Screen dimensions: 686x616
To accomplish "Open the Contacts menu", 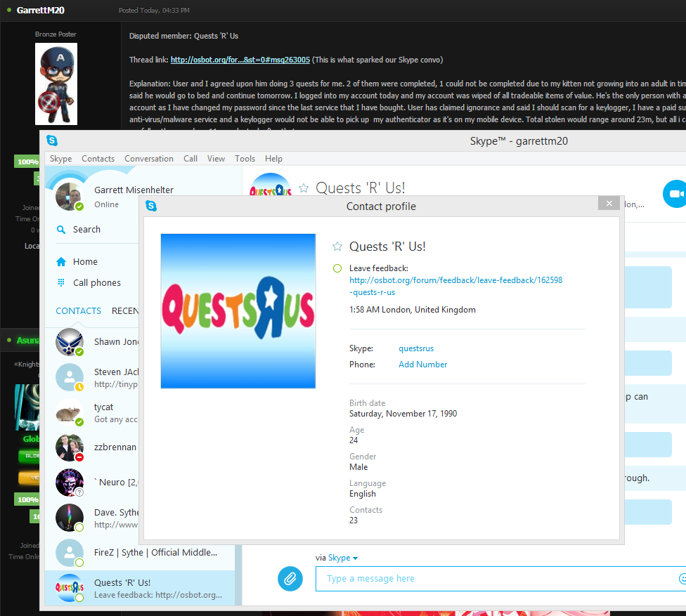I will tap(98, 159).
